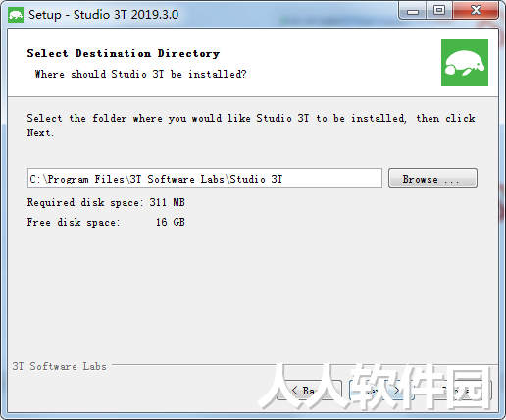Click the "Free disk space: 16 GB" label
The width and height of the screenshot is (506, 420).
(106, 222)
